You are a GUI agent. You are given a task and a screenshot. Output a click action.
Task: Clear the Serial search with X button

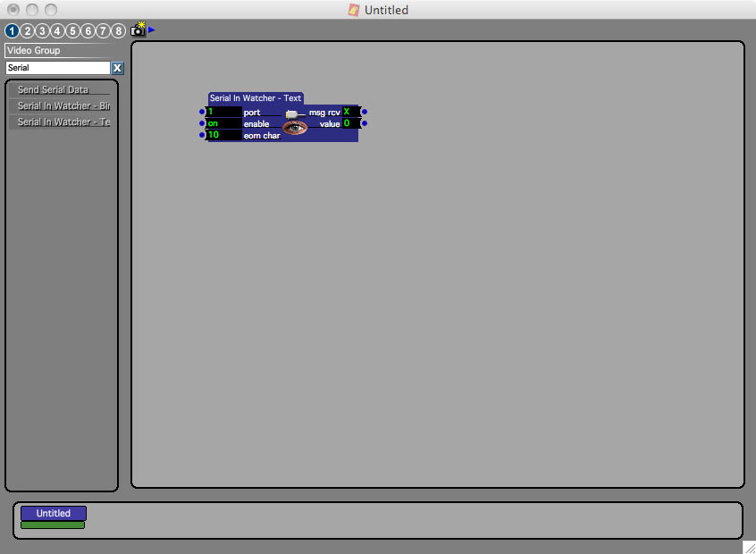(117, 68)
